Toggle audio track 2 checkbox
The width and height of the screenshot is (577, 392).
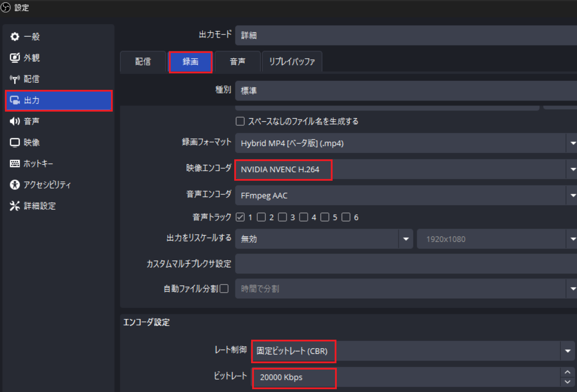click(x=261, y=217)
